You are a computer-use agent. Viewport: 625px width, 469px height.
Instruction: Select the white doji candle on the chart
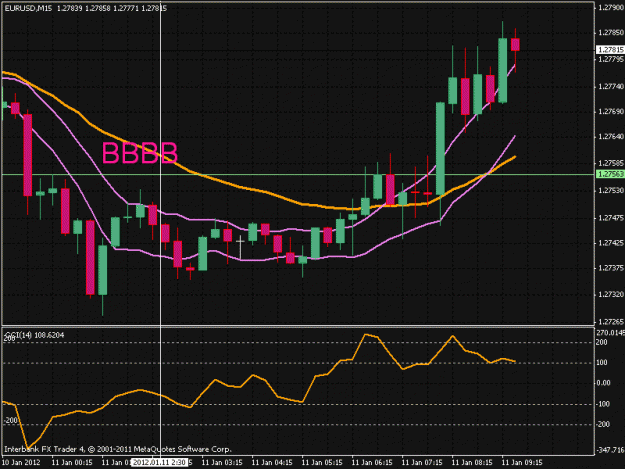click(240, 247)
